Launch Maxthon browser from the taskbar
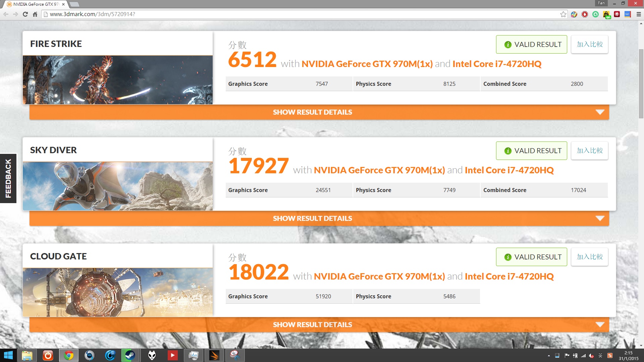This screenshot has height=362, width=644. 90,355
